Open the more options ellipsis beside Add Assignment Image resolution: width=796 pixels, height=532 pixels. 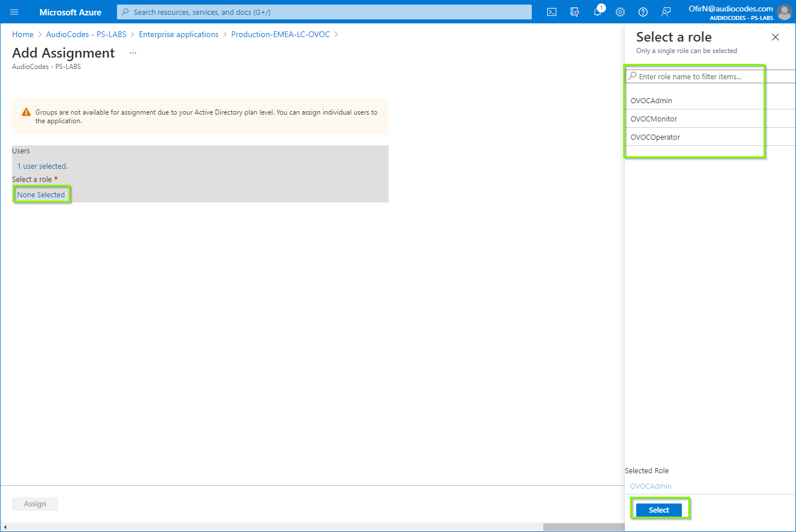133,53
